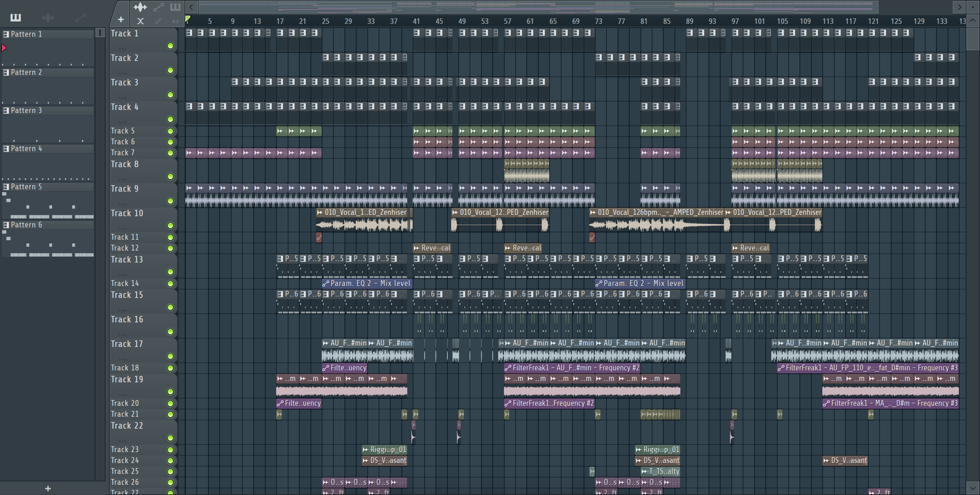Toggle the Track 10 mute LED

coord(171,226)
